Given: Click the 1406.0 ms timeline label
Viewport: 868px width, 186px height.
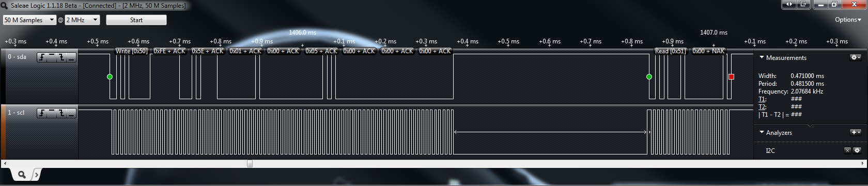Looking at the screenshot, I should [x=302, y=33].
